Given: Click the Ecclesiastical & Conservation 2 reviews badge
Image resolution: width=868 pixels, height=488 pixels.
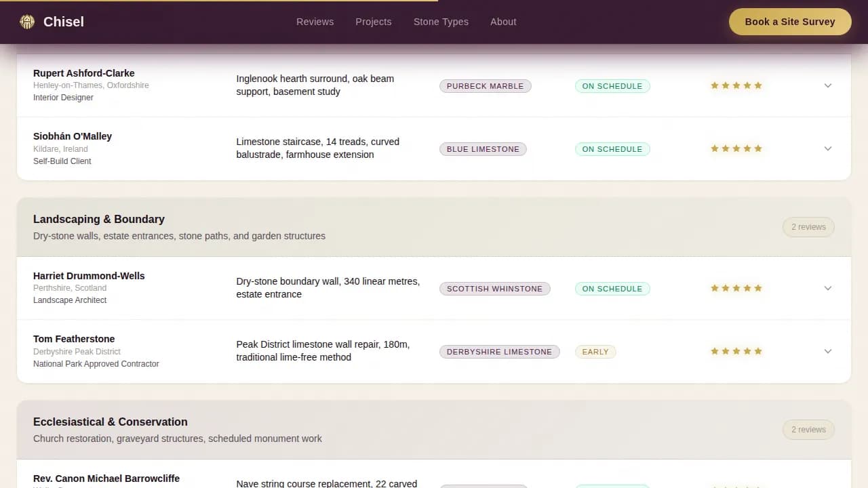Looking at the screenshot, I should click(808, 430).
